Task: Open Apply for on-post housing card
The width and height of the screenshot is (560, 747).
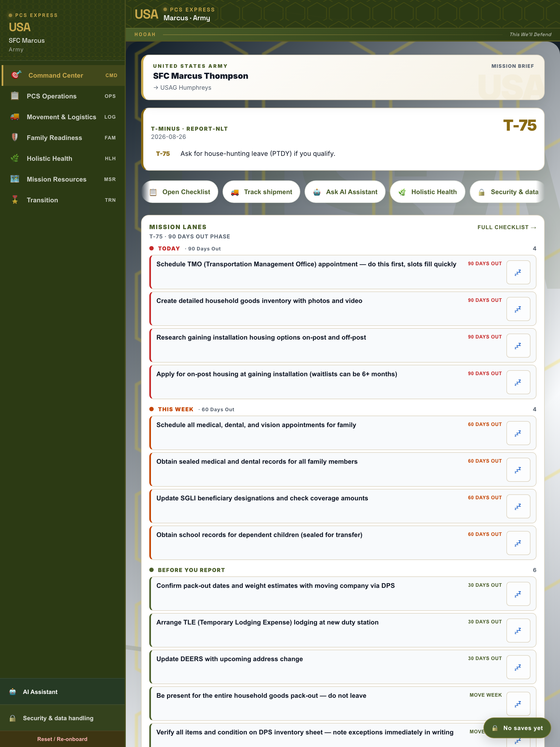Action: [343, 382]
